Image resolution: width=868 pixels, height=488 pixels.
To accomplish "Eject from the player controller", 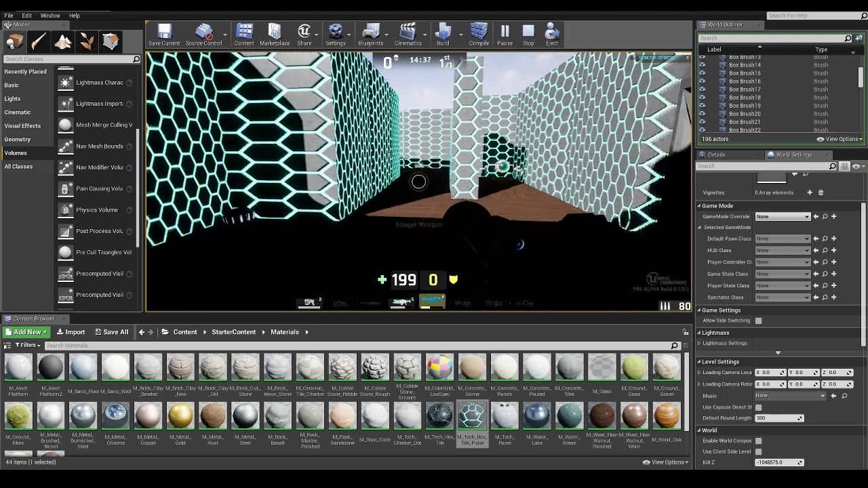I will tap(552, 35).
